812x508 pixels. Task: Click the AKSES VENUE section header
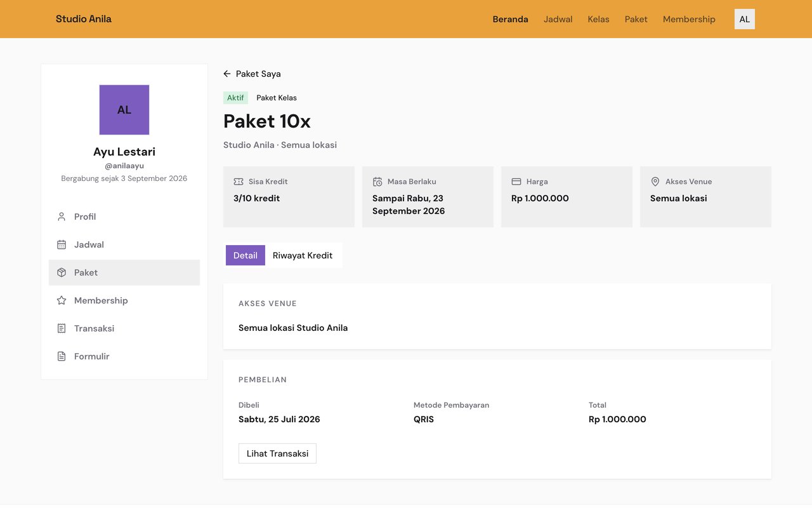pos(268,304)
